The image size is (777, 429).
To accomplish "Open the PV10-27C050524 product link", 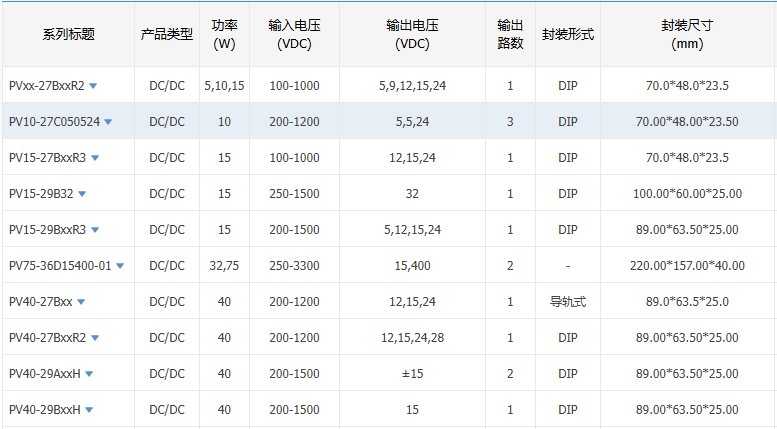I will point(54,122).
